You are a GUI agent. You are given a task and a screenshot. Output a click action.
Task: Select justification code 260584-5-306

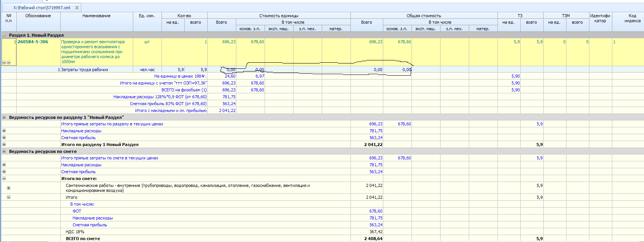click(x=33, y=42)
